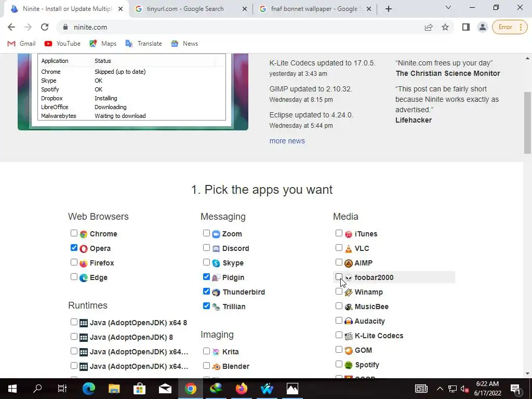This screenshot has width=532, height=399.
Task: Click the Blender app icon
Action: [x=216, y=367]
